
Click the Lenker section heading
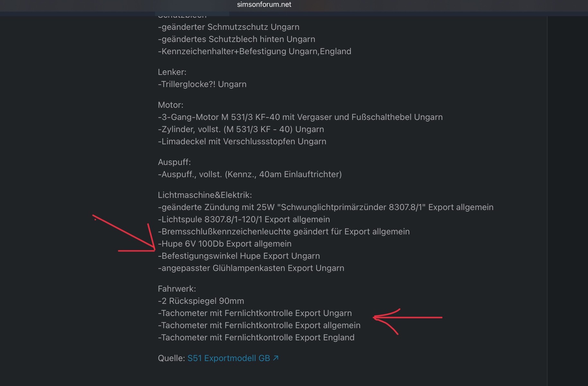(172, 72)
